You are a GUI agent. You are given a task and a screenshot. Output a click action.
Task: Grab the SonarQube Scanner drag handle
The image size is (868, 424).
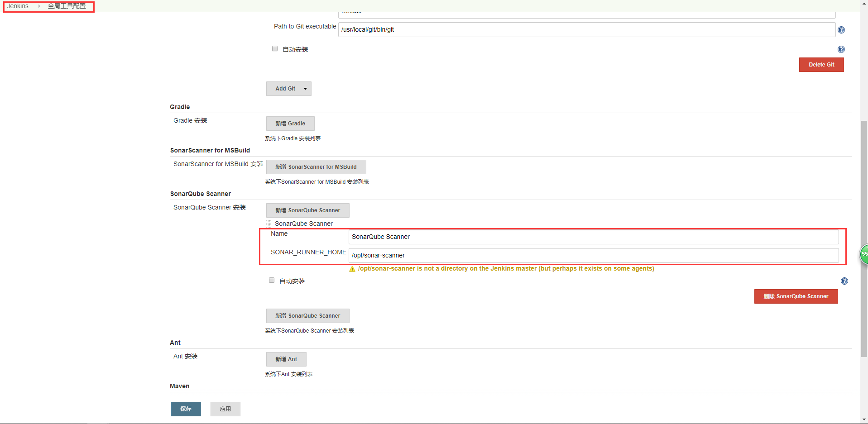pos(269,224)
